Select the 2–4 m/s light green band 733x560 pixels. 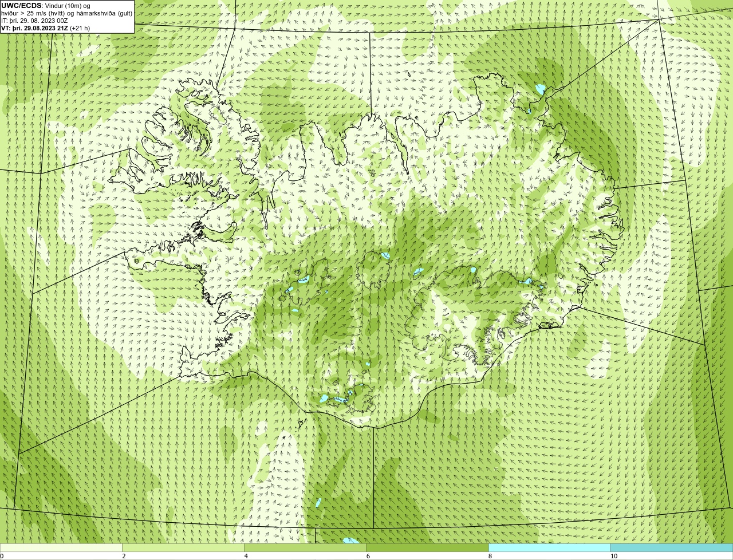point(183,547)
